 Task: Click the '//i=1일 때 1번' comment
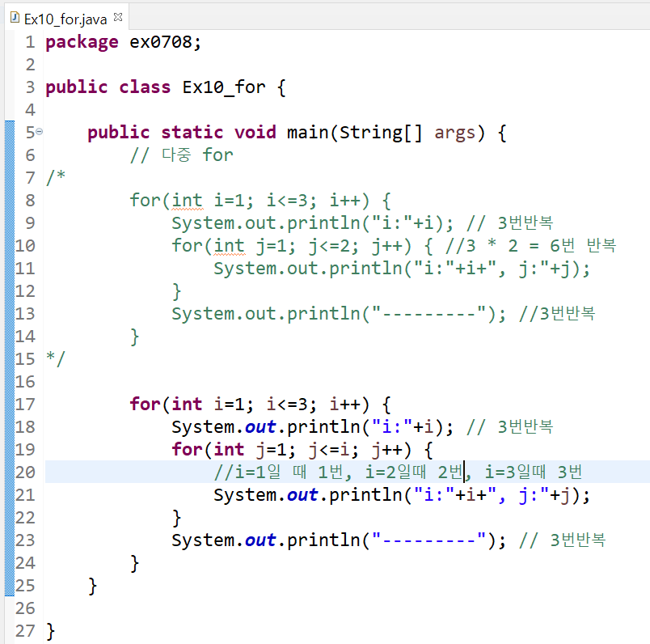(279, 472)
